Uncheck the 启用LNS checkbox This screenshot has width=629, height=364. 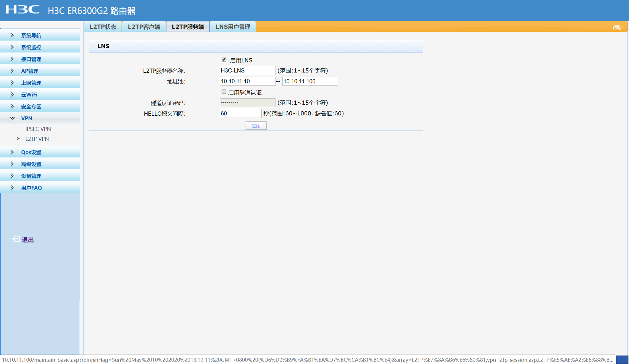pos(224,59)
